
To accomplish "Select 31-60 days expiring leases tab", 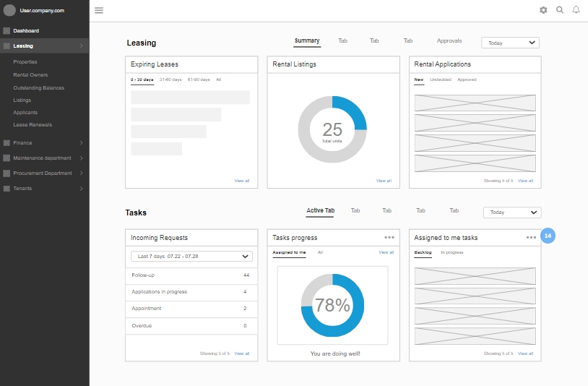I will point(170,80).
